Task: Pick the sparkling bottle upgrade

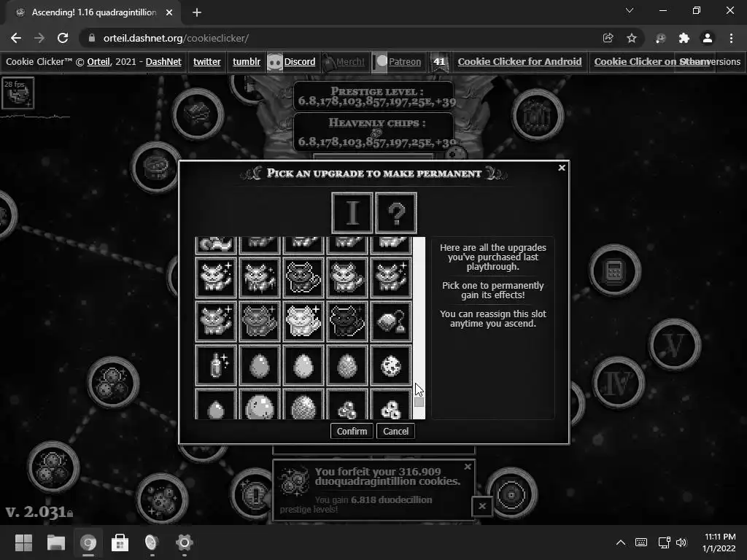Action: pyautogui.click(x=216, y=365)
